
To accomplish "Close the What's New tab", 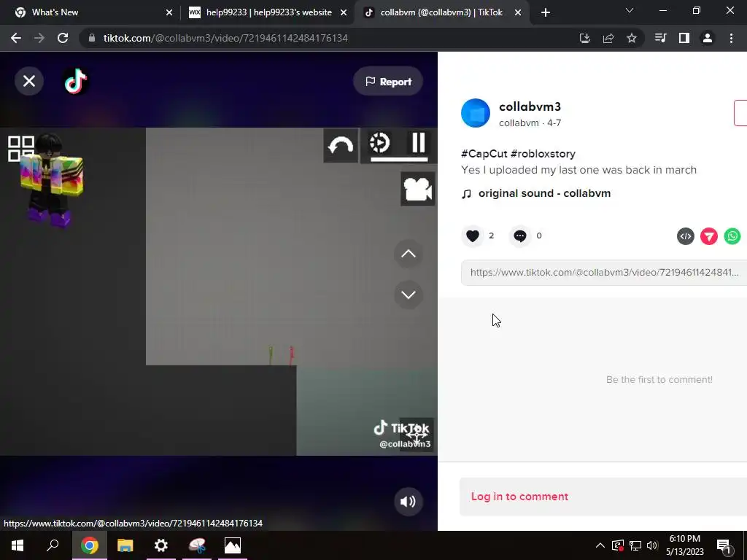I will 169,13.
